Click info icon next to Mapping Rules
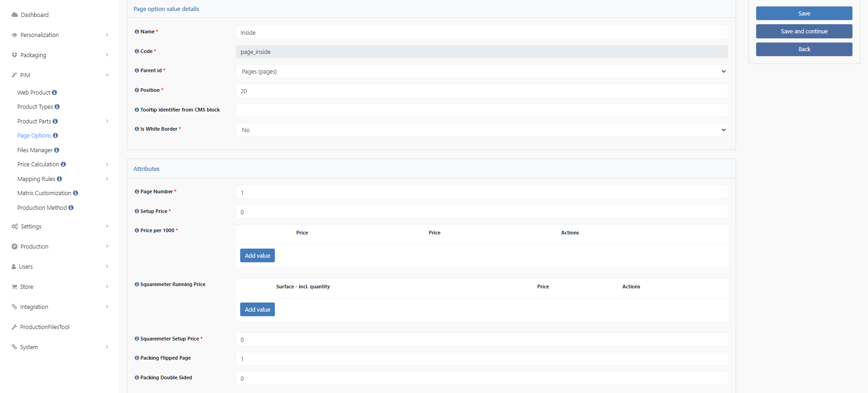Image resolution: width=868 pixels, height=393 pixels. pyautogui.click(x=59, y=179)
